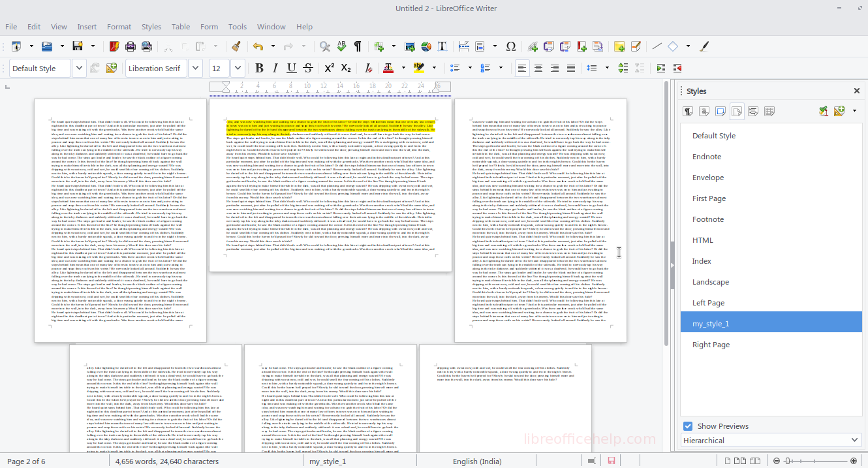Toggle superscript

coord(330,68)
